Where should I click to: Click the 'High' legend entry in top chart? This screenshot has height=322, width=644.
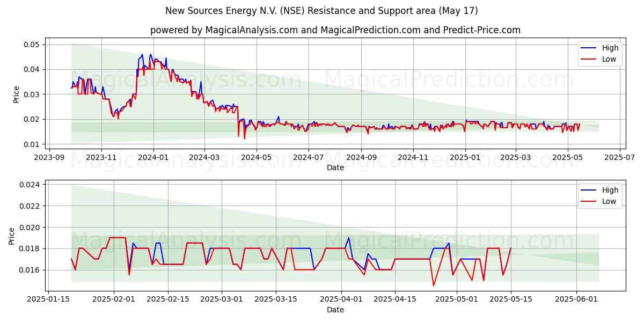click(x=610, y=48)
